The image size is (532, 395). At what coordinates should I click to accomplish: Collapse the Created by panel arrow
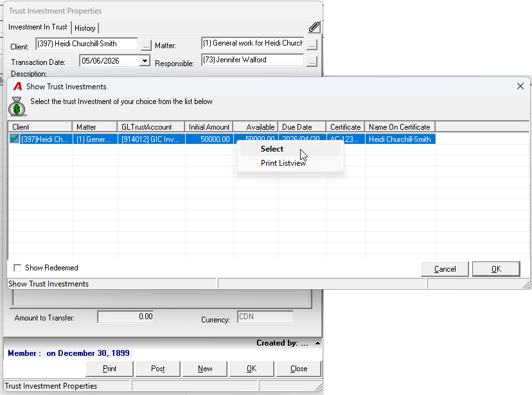(x=317, y=343)
